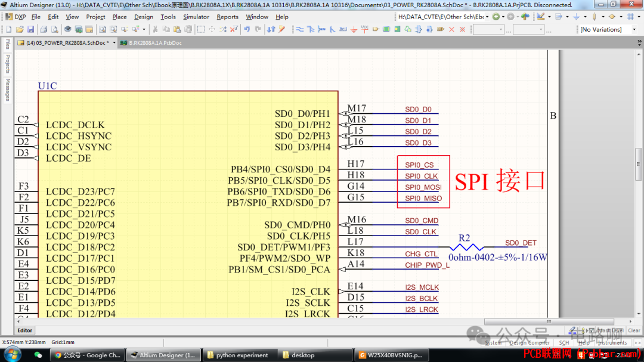Click the Design Compiler panel button
Screen dimensions: 644x362
tap(530, 343)
